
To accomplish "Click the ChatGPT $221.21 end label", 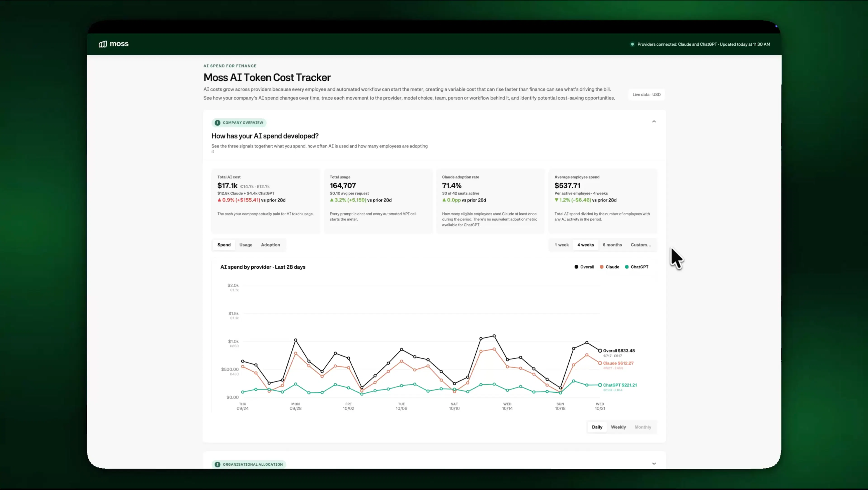I will (x=620, y=385).
